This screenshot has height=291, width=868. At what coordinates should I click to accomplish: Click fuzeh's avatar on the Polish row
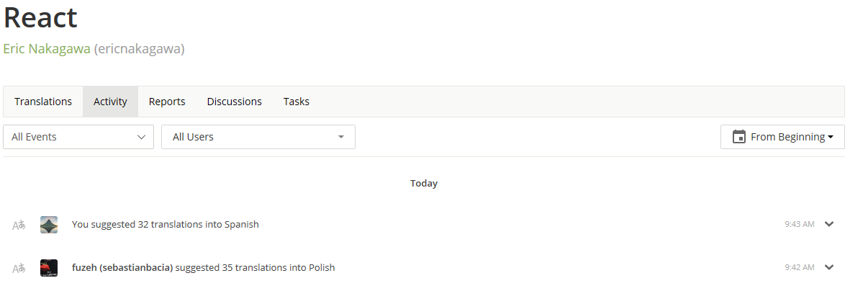[49, 268]
